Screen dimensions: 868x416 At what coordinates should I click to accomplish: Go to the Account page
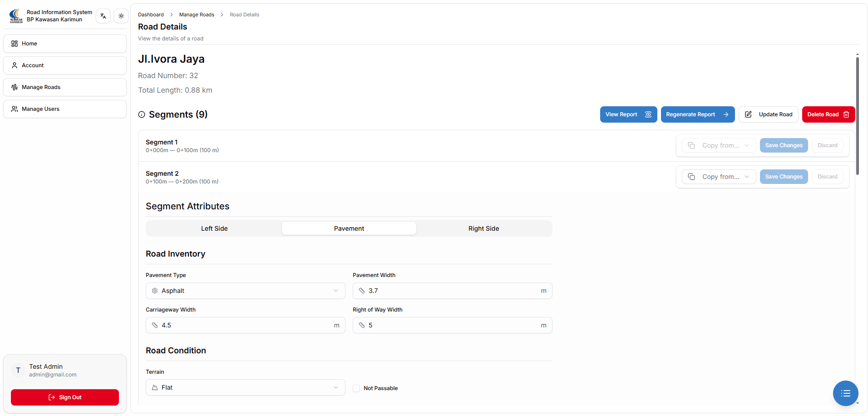pyautogui.click(x=65, y=65)
